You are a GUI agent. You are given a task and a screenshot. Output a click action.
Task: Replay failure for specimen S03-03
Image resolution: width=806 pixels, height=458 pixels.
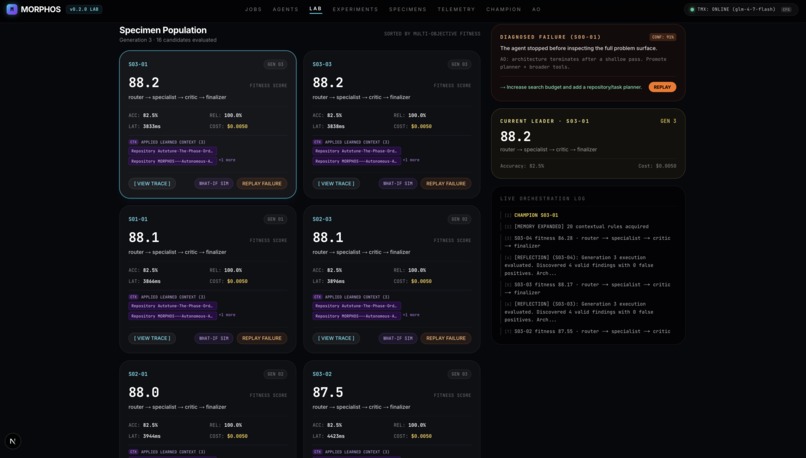[446, 184]
